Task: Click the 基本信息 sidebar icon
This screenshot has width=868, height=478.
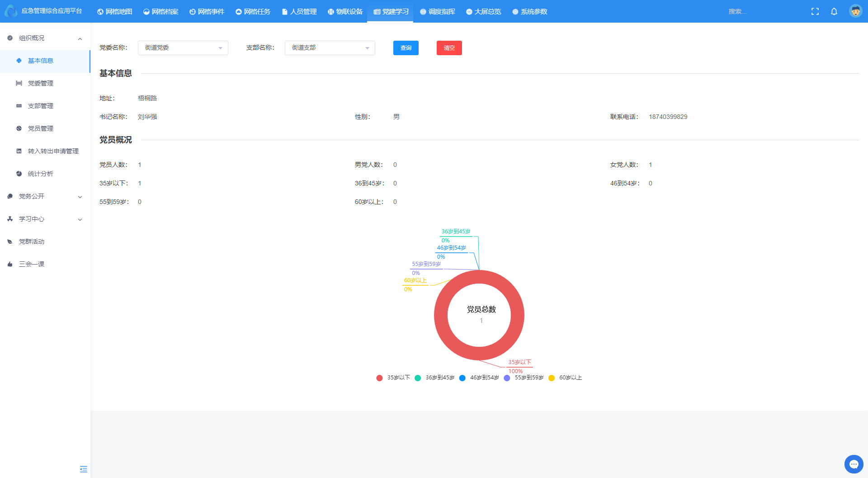Action: click(19, 61)
